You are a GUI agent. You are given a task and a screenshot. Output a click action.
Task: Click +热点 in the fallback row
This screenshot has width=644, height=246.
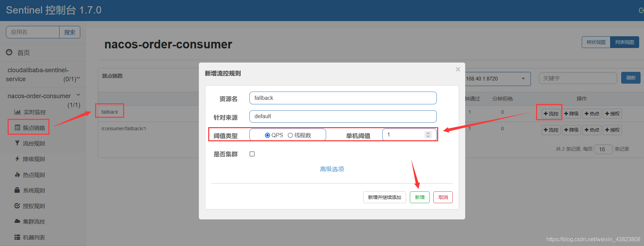pos(592,114)
